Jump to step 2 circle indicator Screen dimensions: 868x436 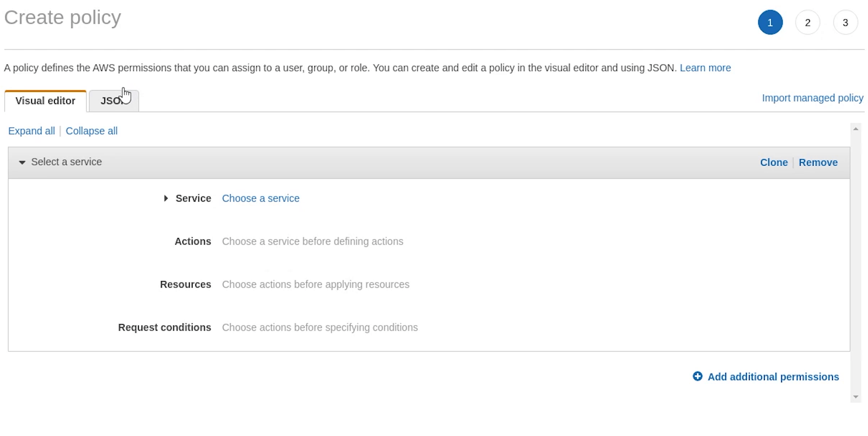click(807, 23)
